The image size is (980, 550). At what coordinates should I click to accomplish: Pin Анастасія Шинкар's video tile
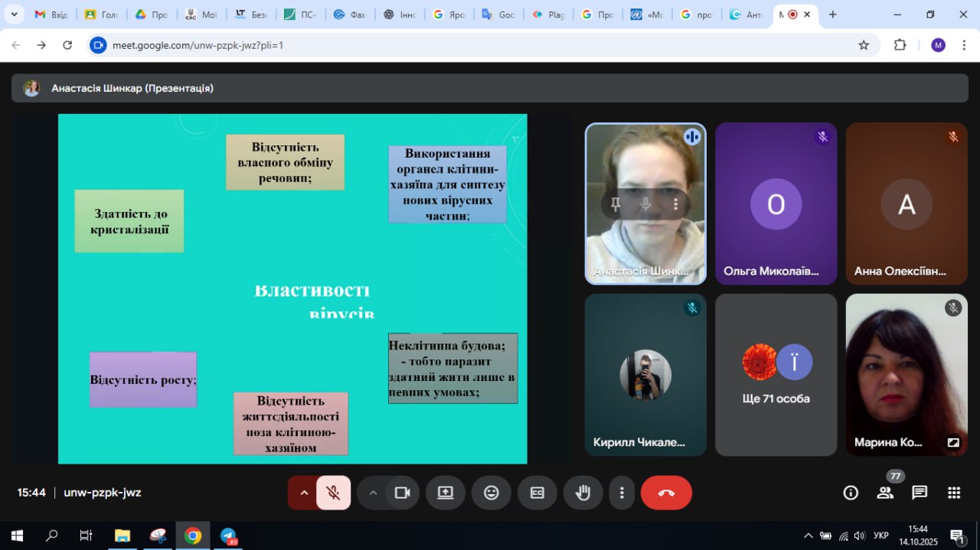click(x=615, y=204)
